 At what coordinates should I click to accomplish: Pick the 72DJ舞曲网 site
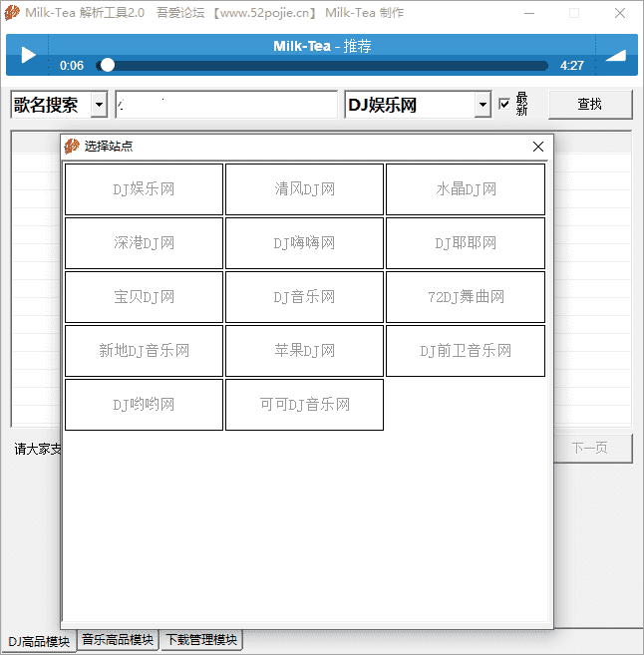pos(466,297)
